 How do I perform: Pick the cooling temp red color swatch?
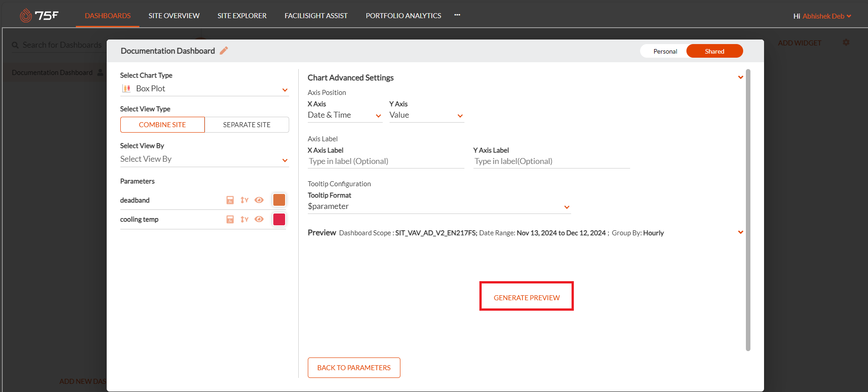click(x=279, y=219)
